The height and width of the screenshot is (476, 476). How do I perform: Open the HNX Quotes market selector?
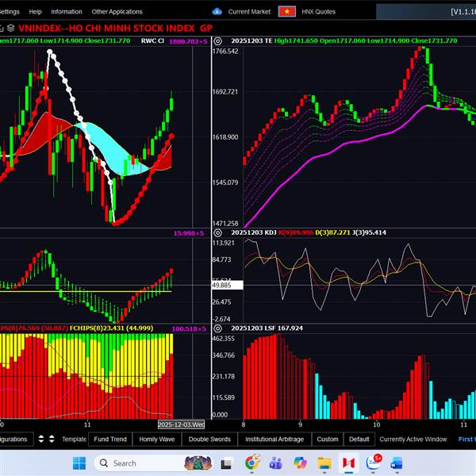point(320,12)
